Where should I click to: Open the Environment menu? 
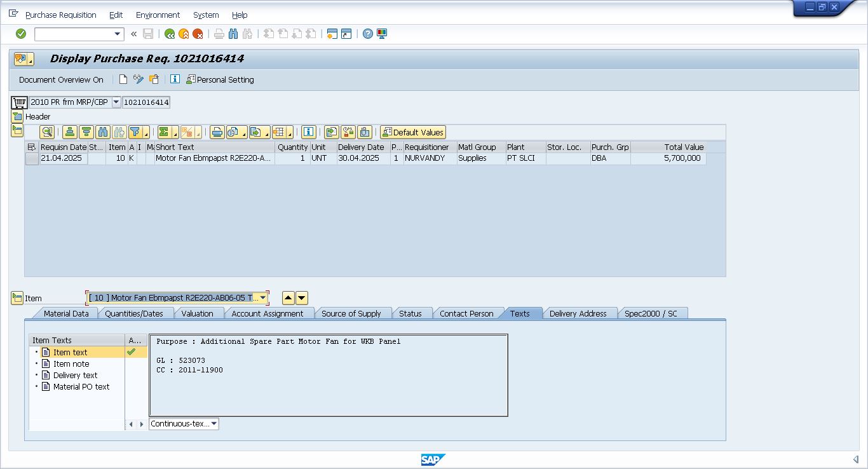coord(158,15)
